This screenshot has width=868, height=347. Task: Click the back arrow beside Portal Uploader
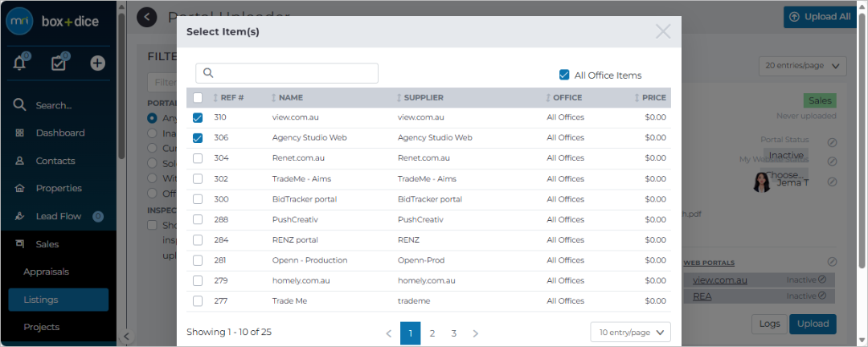coord(147,17)
